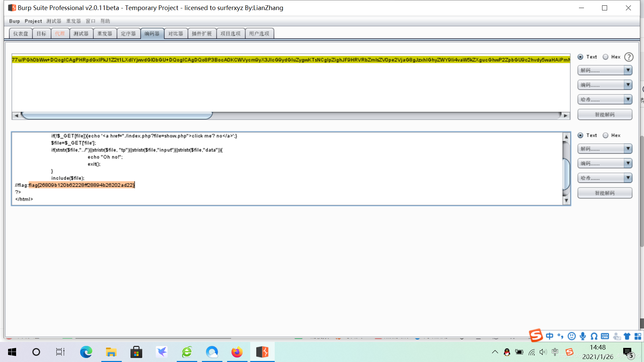
Task: Switch to the 仪表盘 (Dashboard) tab
Action: pyautogui.click(x=21, y=34)
